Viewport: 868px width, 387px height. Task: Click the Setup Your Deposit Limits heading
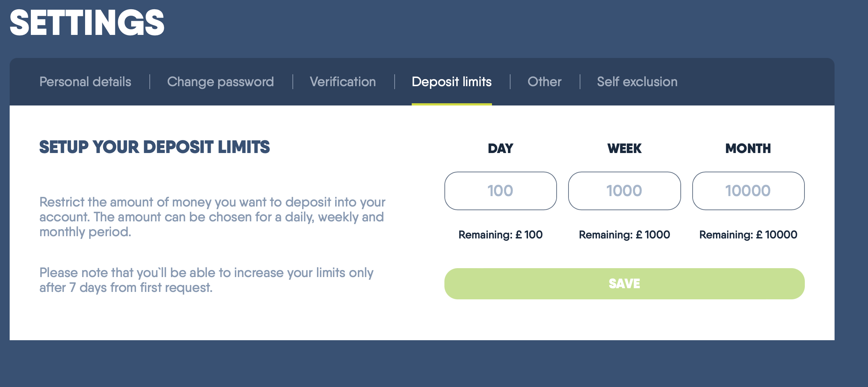tap(155, 147)
